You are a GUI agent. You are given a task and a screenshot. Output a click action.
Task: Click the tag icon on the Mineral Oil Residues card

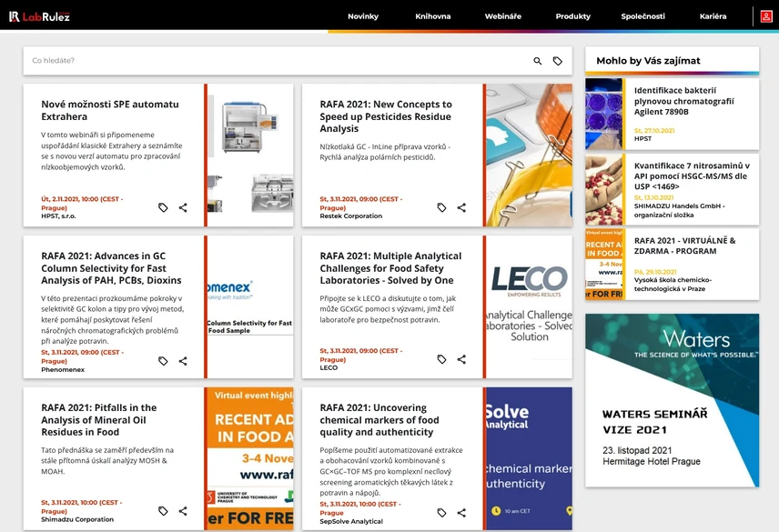click(163, 511)
